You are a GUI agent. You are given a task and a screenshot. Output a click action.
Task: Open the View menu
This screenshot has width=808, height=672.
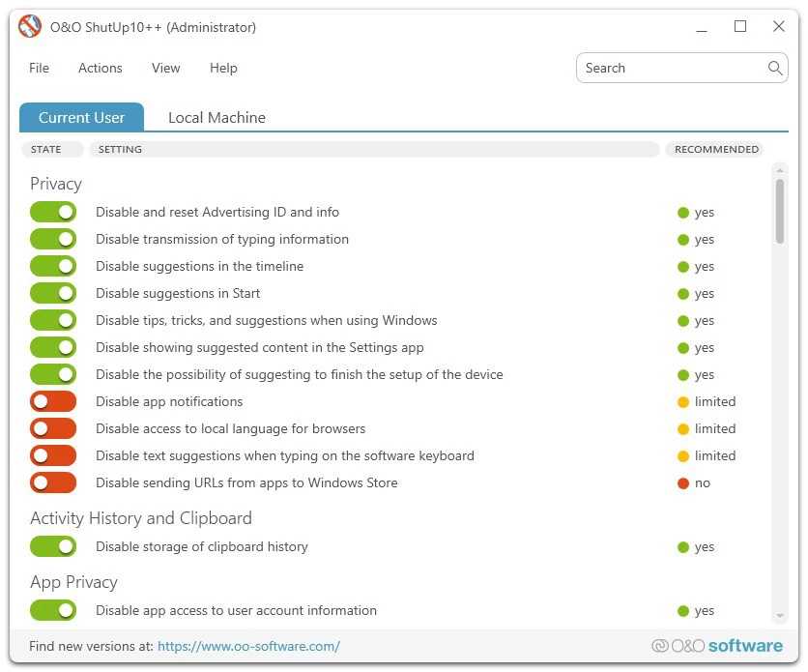pyautogui.click(x=166, y=68)
